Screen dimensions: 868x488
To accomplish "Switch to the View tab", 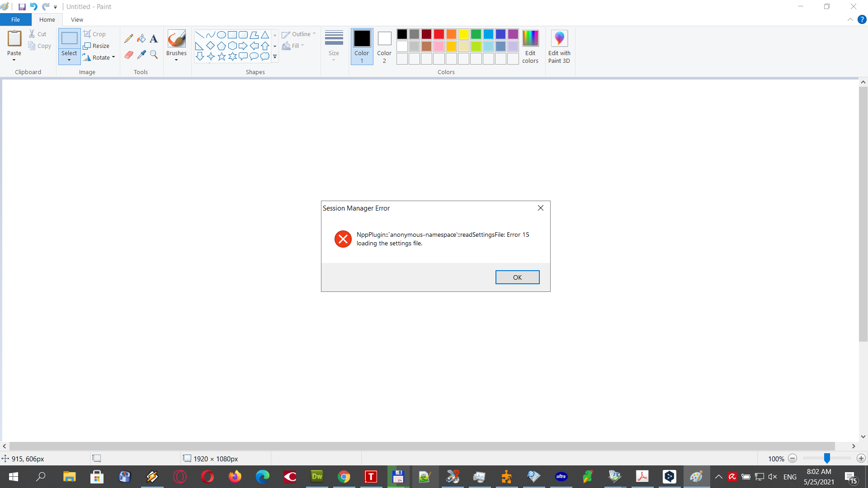I will click(x=77, y=19).
